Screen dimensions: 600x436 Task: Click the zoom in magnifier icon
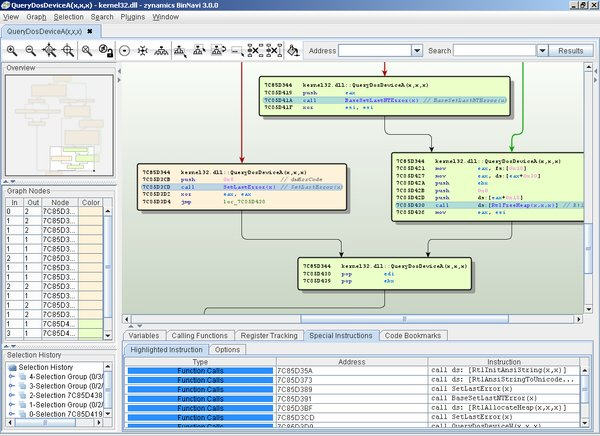pyautogui.click(x=12, y=50)
